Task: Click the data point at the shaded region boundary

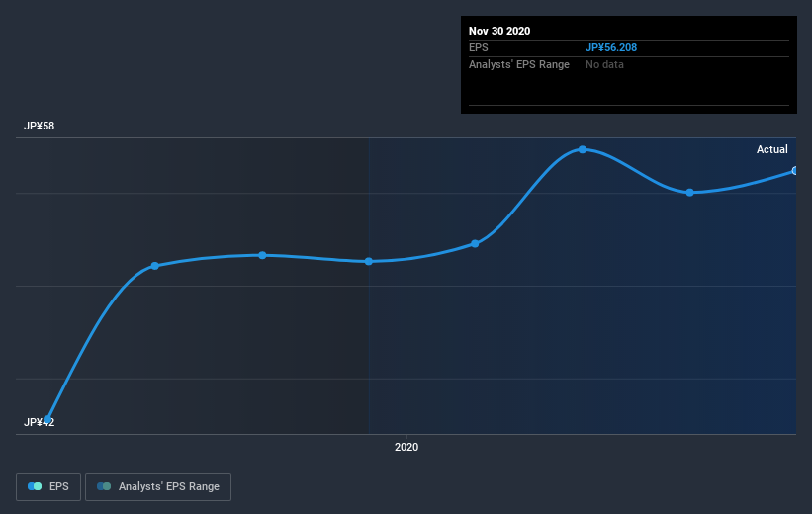Action: (369, 261)
